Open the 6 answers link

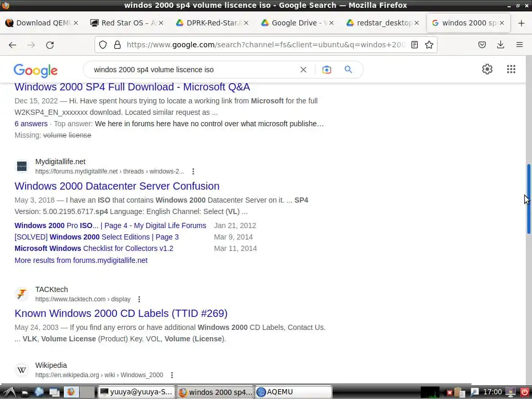[31, 124]
